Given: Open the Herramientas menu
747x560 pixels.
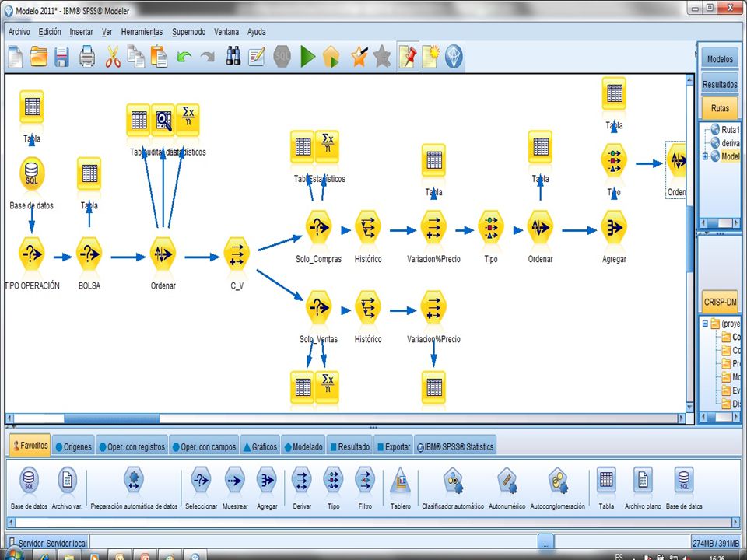Looking at the screenshot, I should point(142,32).
